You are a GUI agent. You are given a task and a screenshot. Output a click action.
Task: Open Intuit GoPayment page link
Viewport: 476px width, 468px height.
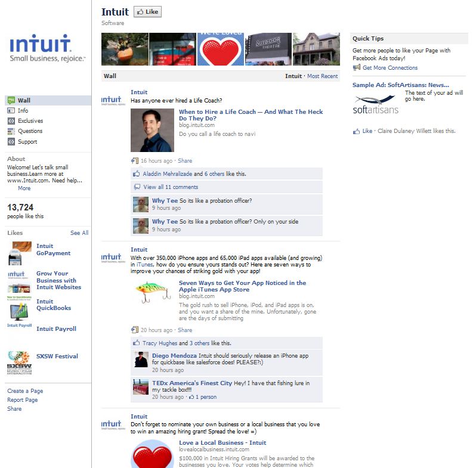(54, 249)
